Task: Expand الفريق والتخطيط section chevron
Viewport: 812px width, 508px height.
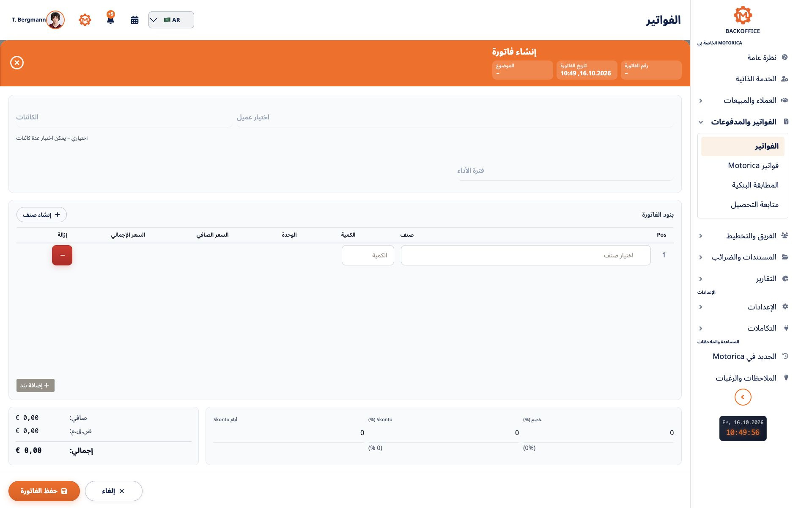Action: click(701, 236)
